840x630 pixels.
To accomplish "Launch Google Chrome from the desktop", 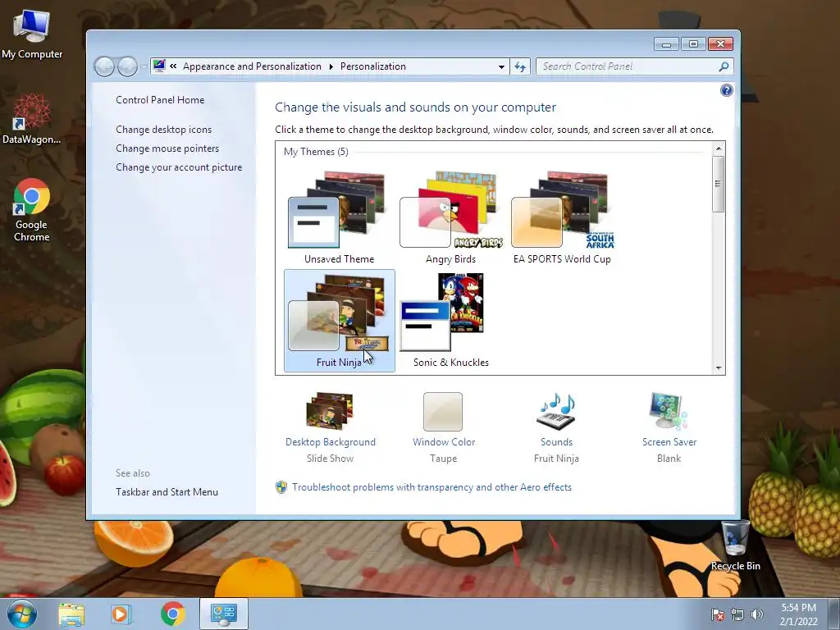I will 32,209.
